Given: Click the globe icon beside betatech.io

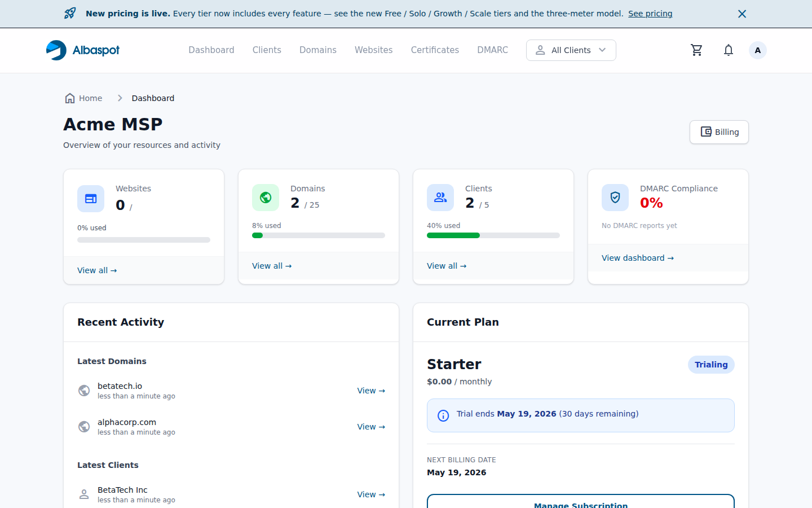Looking at the screenshot, I should coord(84,391).
